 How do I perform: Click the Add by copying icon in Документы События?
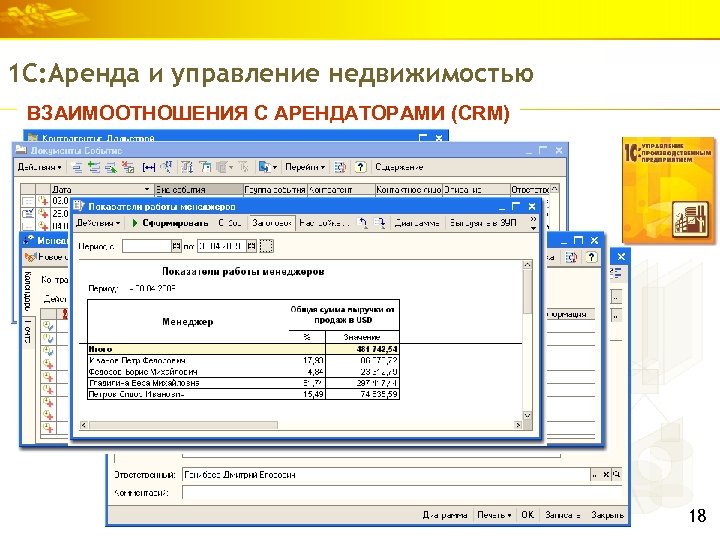94,168
